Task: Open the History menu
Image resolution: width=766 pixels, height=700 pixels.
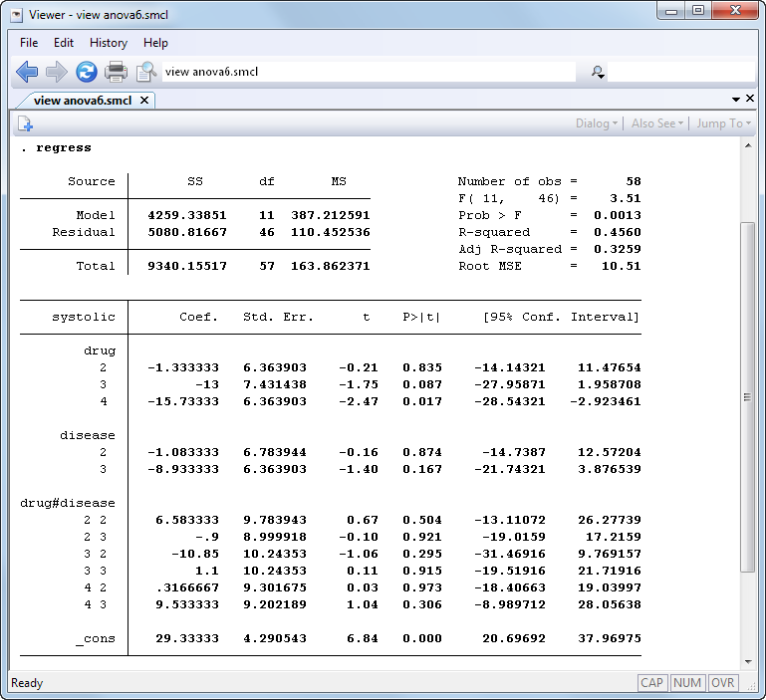Action: pyautogui.click(x=108, y=43)
